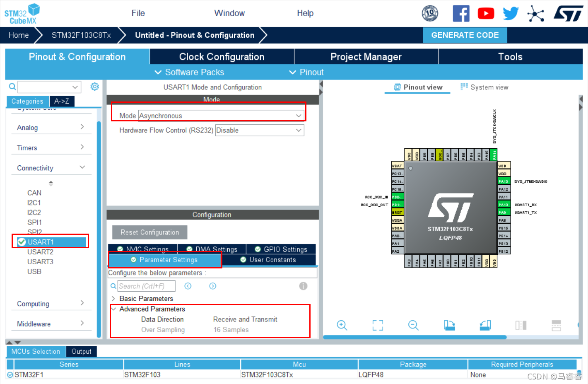Switch to the Output tab

[81, 351]
